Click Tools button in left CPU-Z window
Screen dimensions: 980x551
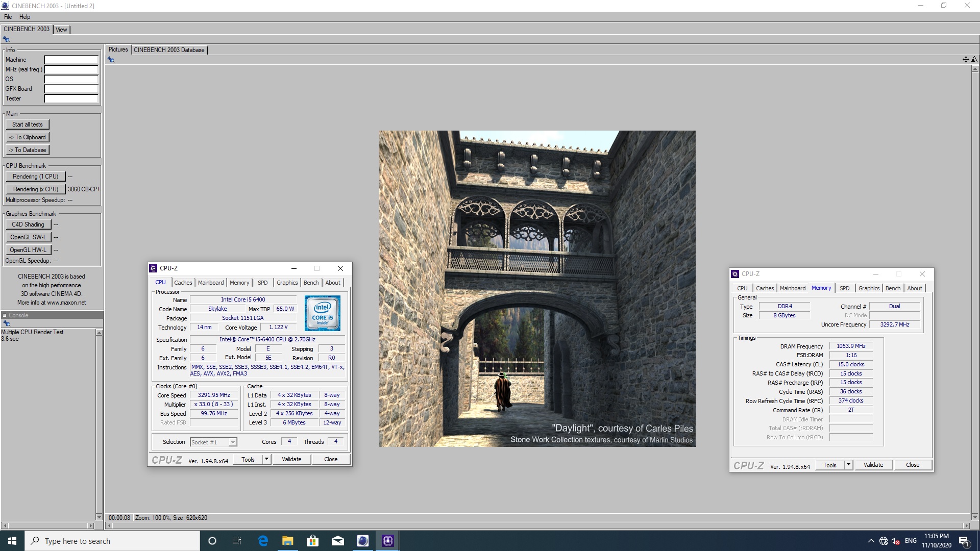tap(248, 460)
